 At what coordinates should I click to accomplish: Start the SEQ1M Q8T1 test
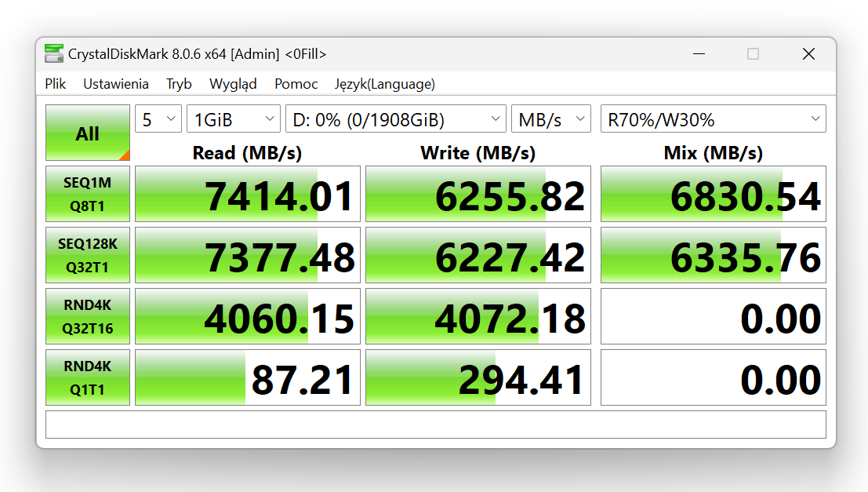[88, 194]
